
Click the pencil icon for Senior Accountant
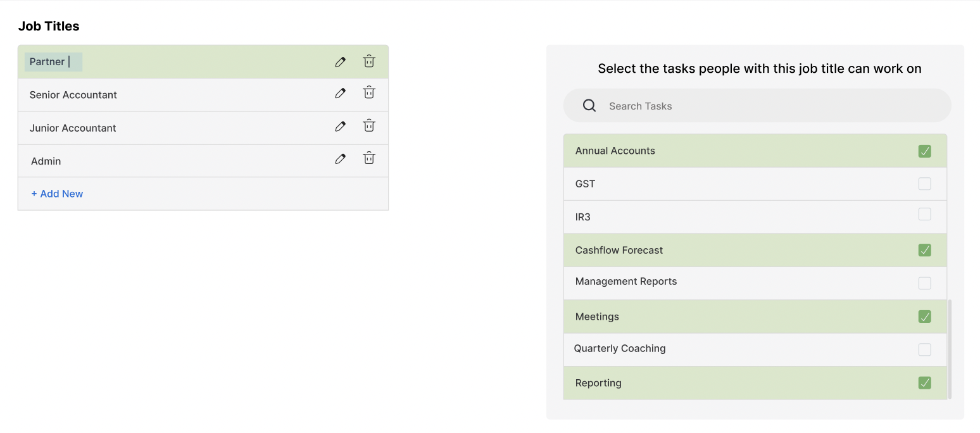click(x=340, y=92)
